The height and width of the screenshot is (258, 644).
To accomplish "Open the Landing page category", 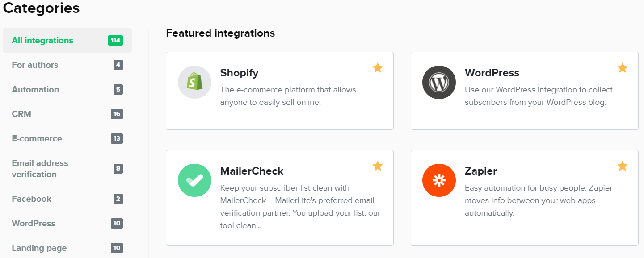I will (39, 248).
